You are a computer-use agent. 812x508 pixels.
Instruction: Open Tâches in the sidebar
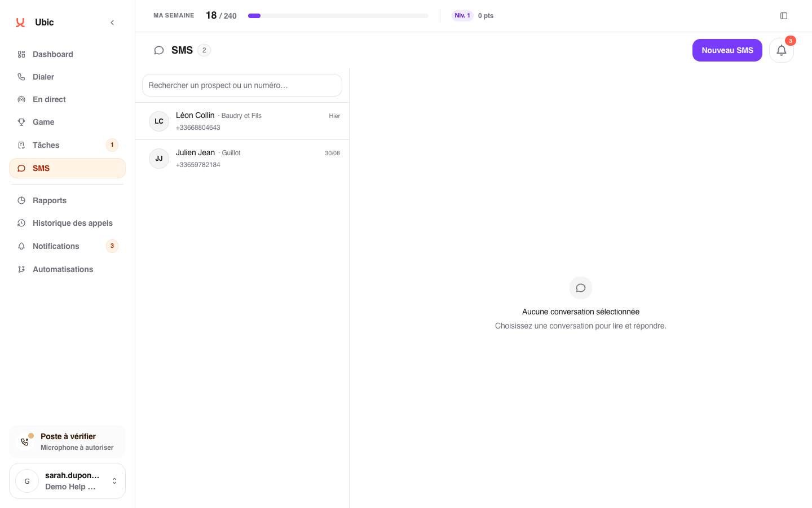(67, 145)
